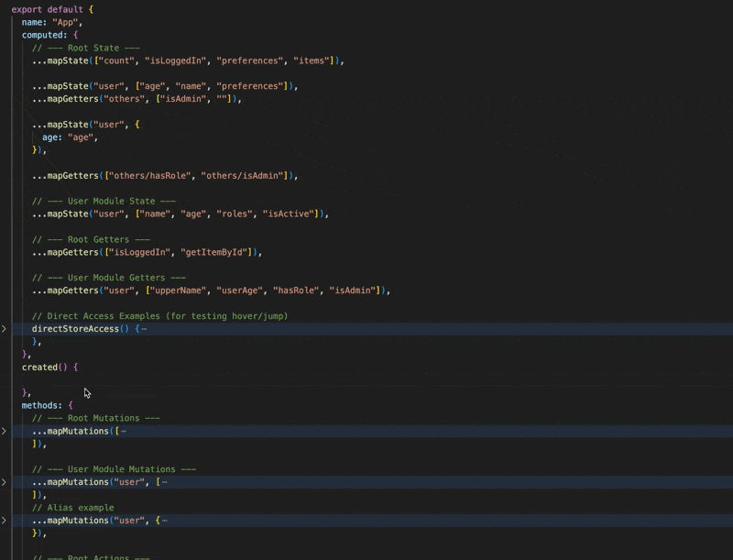Select the "// --- Root State ---" comment
Viewport: 733px width, 560px height.
[x=86, y=48]
